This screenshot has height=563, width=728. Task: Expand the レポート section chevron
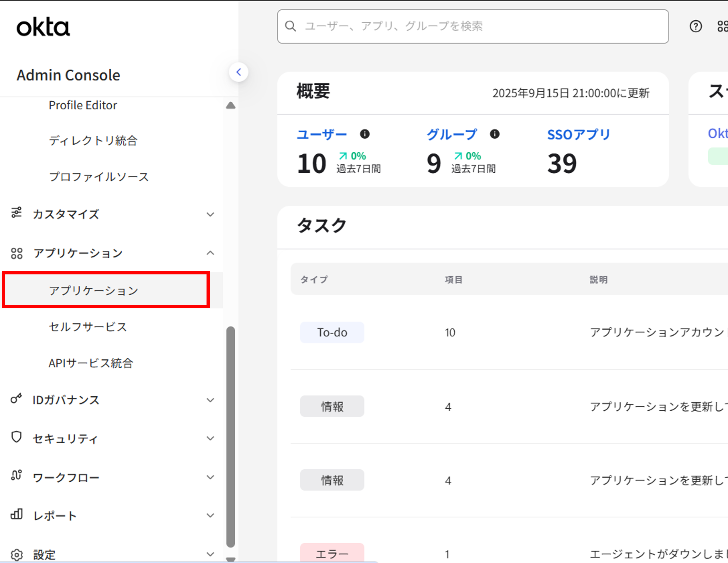point(210,515)
